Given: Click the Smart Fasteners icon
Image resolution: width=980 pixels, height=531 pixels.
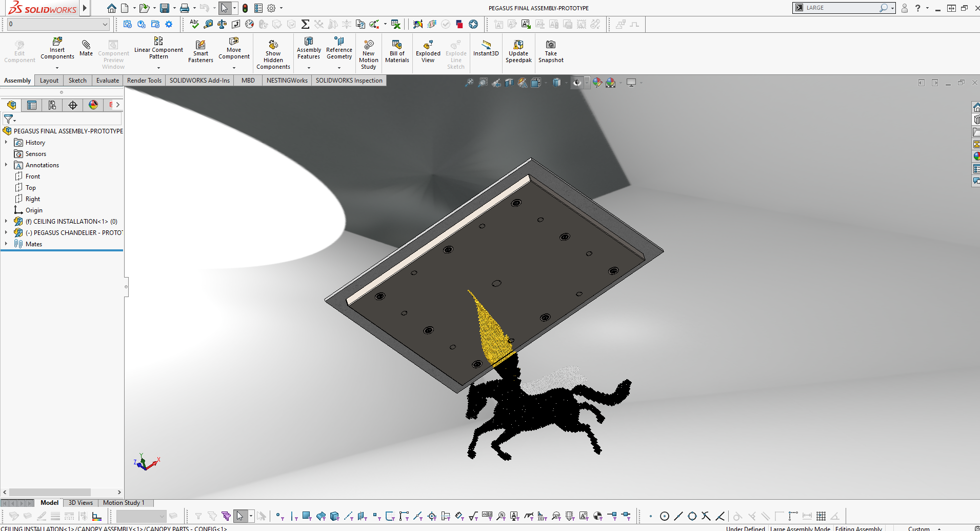Looking at the screenshot, I should click(x=201, y=51).
